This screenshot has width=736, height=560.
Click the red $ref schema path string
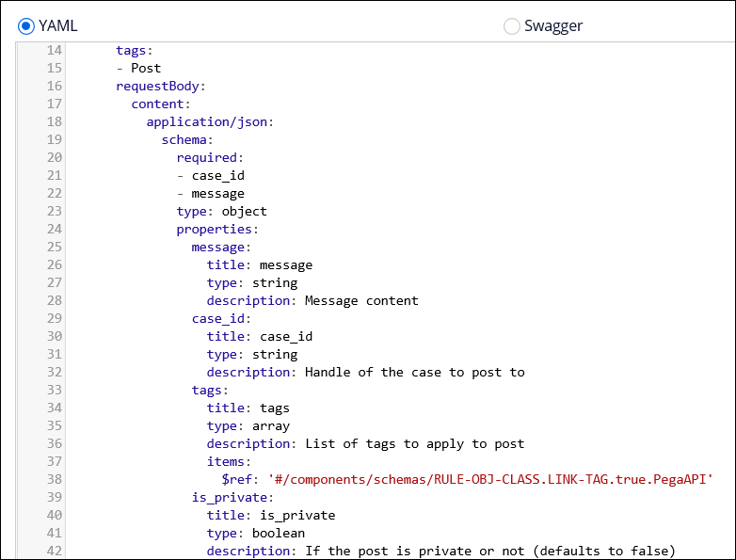[x=490, y=479]
